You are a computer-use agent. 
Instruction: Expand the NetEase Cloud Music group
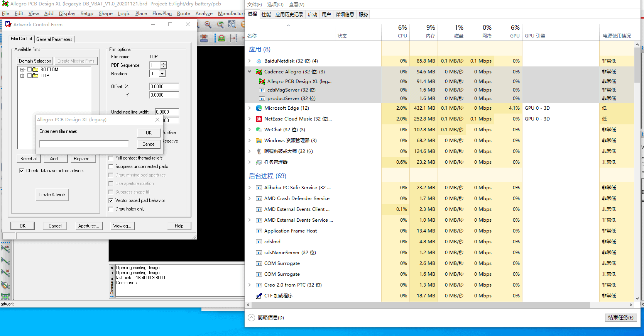click(x=250, y=119)
